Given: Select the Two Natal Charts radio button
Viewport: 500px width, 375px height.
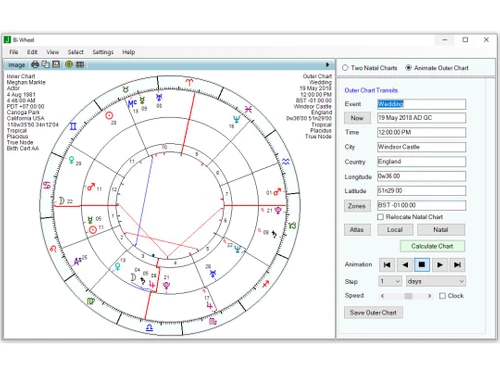Looking at the screenshot, I should (x=345, y=68).
